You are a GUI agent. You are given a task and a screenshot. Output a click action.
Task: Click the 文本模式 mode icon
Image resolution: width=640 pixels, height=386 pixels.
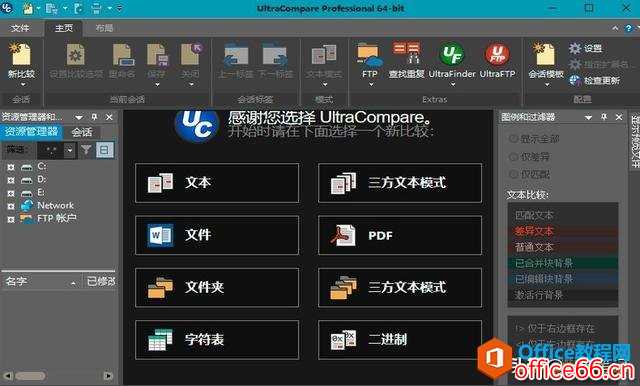(x=324, y=55)
